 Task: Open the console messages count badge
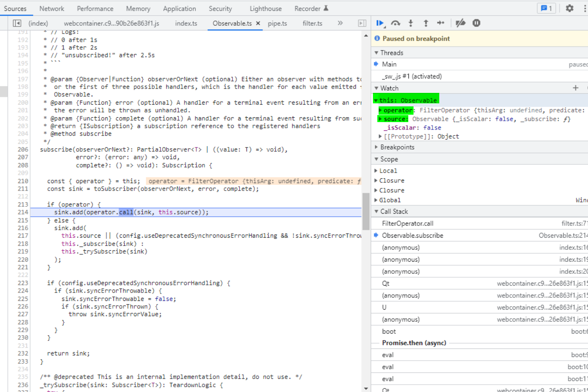click(546, 8)
